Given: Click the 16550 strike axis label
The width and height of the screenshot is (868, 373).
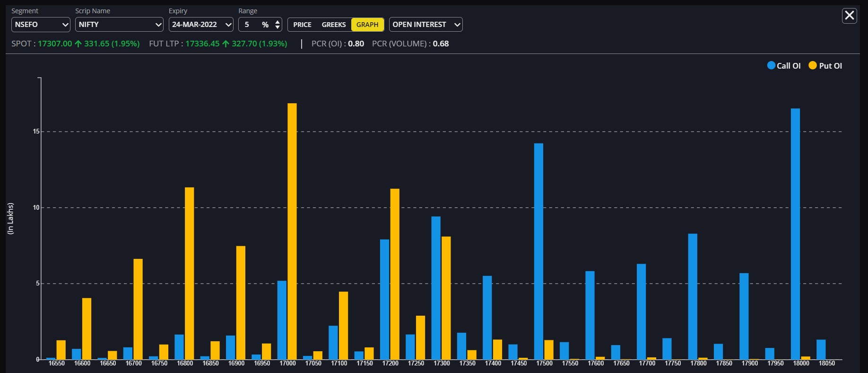Looking at the screenshot, I should 56,364.
